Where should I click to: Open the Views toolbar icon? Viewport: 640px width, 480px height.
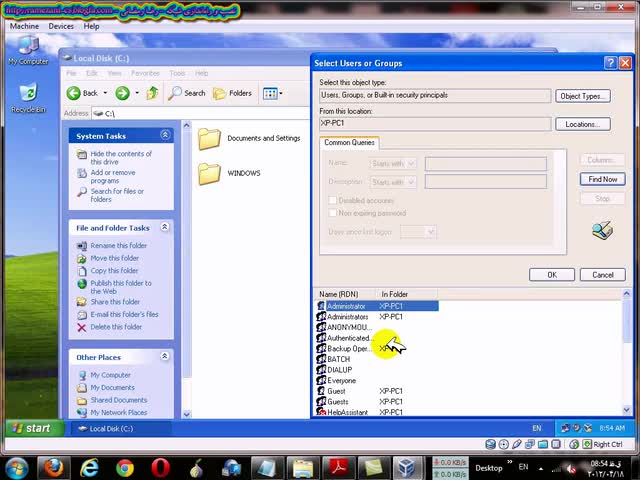tap(270, 93)
